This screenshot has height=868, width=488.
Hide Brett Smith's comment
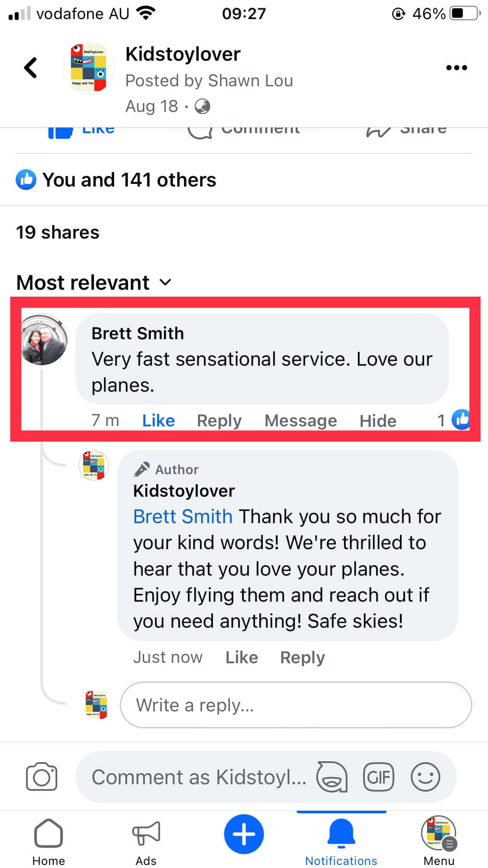pyautogui.click(x=378, y=421)
